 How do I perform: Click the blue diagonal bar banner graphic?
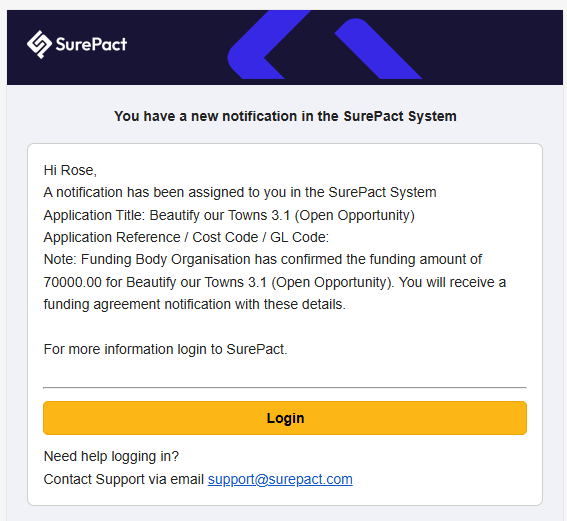(378, 48)
